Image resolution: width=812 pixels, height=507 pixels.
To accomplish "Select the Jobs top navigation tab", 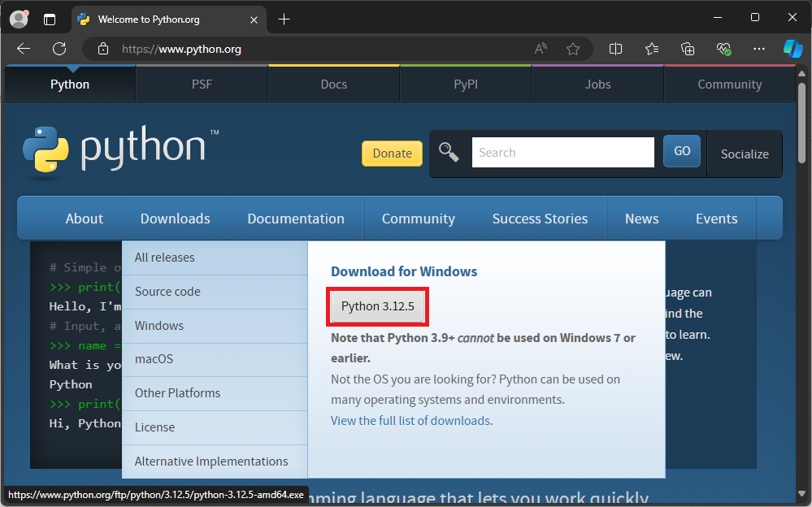I will [x=597, y=84].
